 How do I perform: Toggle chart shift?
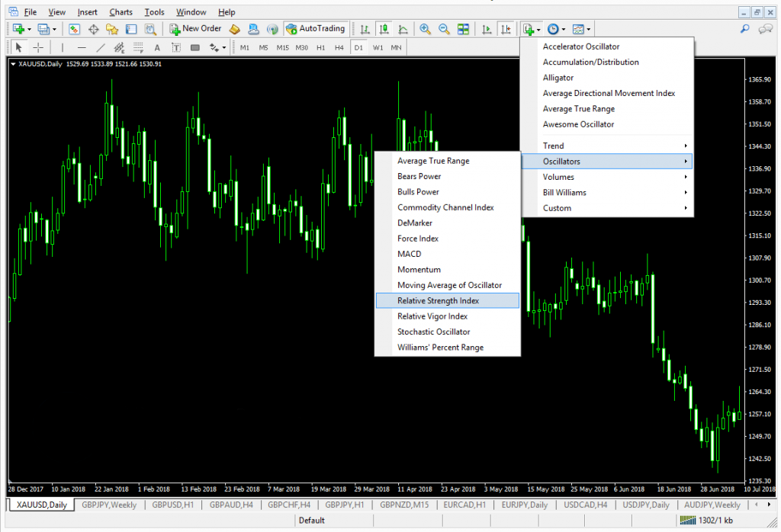tap(506, 30)
